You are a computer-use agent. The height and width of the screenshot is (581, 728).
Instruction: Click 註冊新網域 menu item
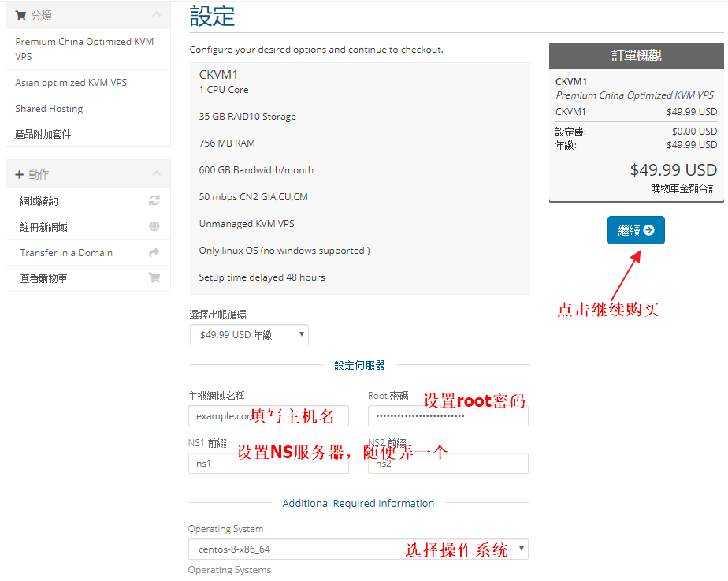[x=87, y=227]
